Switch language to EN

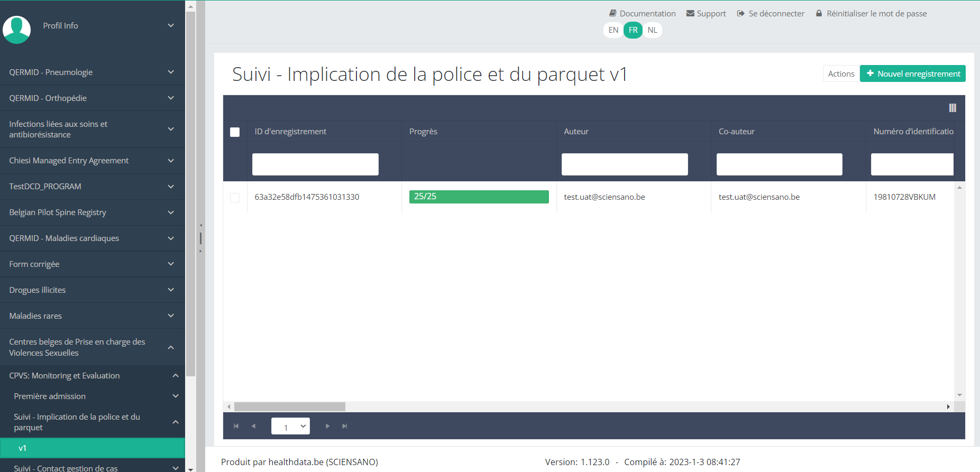pyautogui.click(x=613, y=30)
